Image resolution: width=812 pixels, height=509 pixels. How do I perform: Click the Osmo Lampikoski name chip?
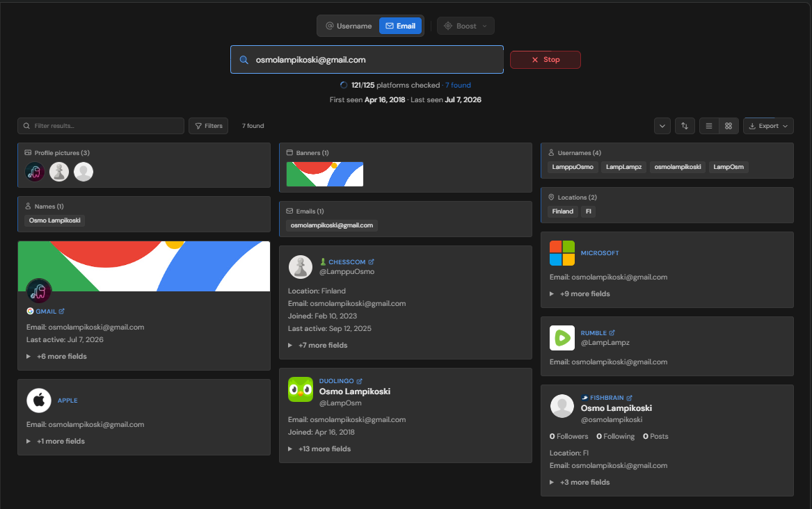click(54, 220)
